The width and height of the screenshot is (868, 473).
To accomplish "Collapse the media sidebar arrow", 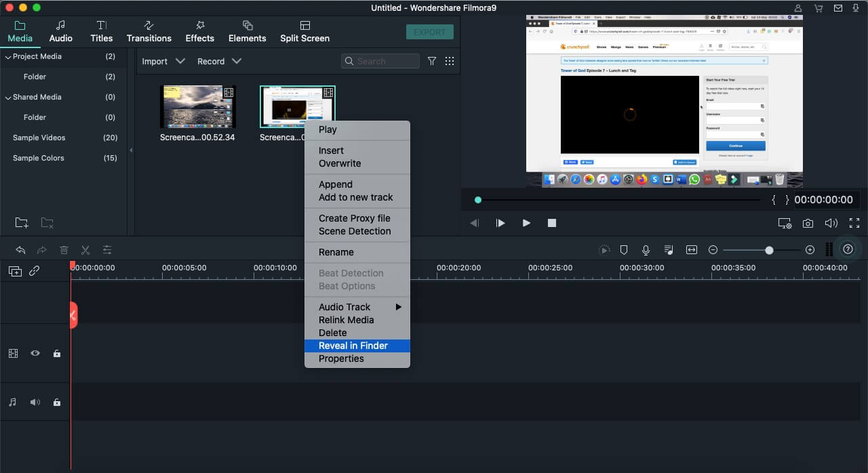I will (x=131, y=150).
